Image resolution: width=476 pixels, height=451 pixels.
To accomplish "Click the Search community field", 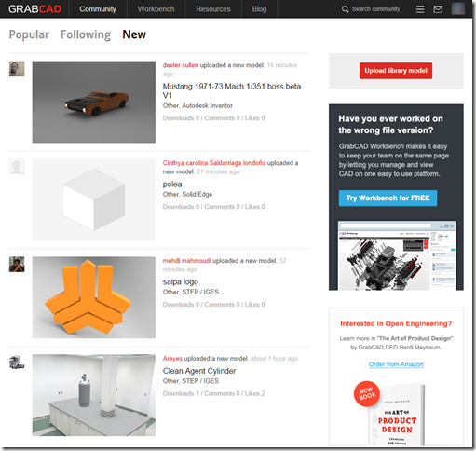I will (x=376, y=9).
